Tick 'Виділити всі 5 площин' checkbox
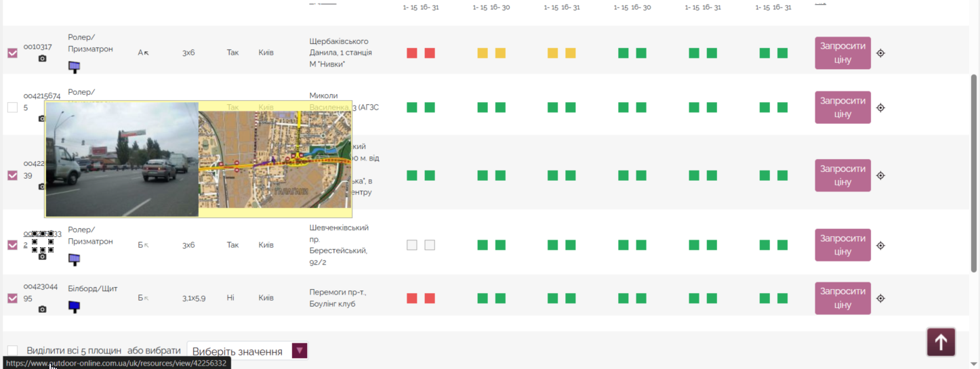This screenshot has height=369, width=980. pos(12,351)
